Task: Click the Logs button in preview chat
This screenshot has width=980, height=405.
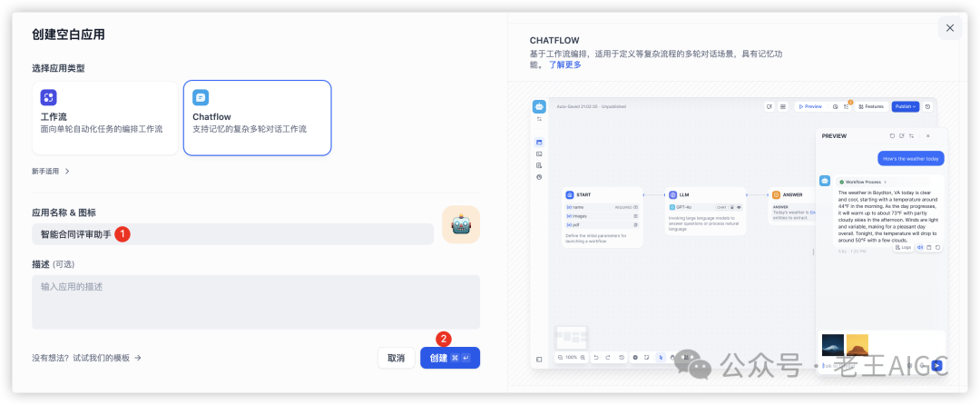Action: [x=904, y=248]
